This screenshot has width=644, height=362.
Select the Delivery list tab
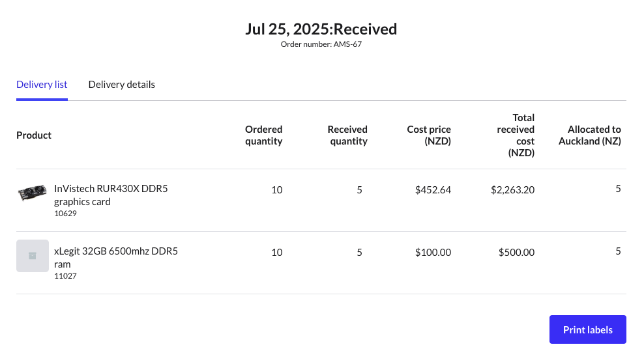coord(42,85)
